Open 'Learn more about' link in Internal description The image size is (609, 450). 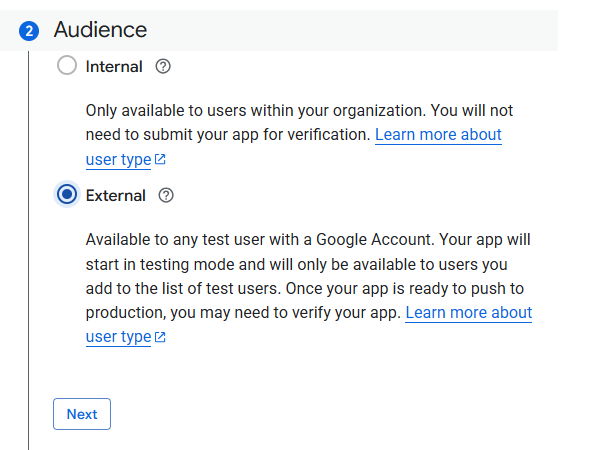[438, 135]
